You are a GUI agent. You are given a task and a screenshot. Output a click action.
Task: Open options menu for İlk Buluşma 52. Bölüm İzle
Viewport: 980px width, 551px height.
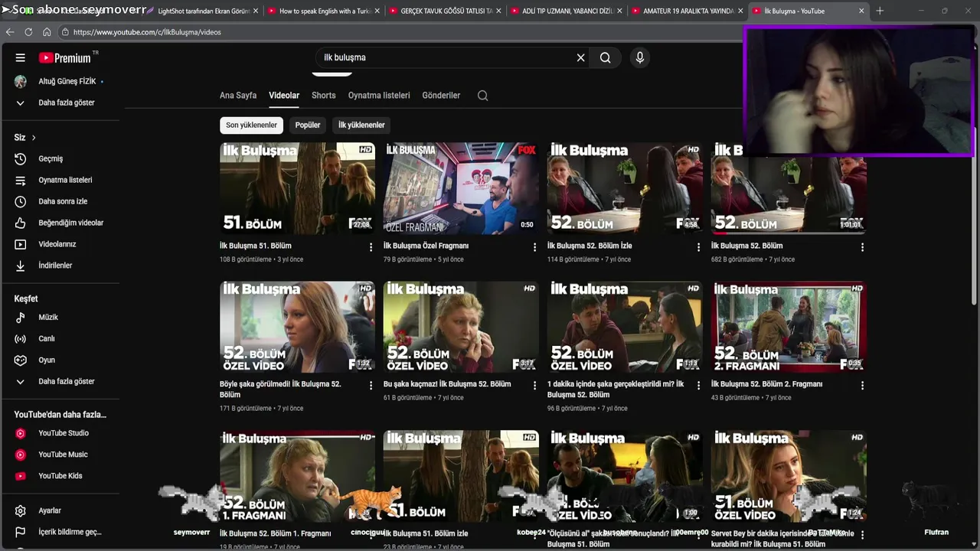coord(698,247)
